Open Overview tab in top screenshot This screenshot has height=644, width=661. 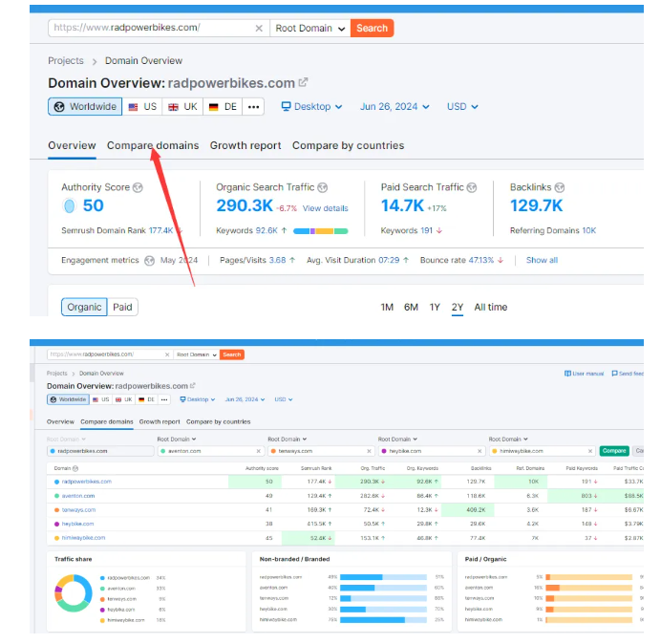coord(72,145)
